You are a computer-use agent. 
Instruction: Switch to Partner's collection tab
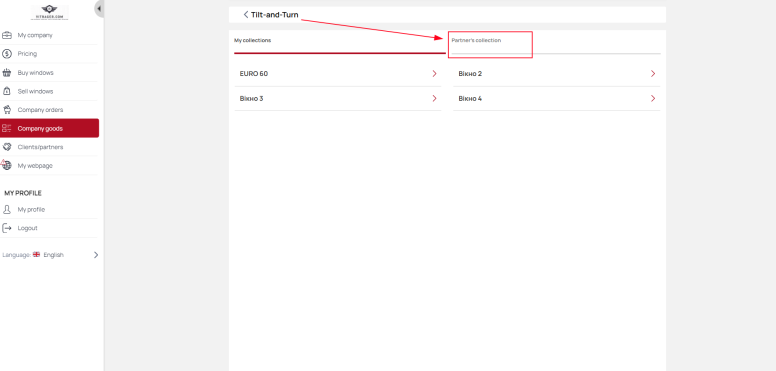pos(476,40)
